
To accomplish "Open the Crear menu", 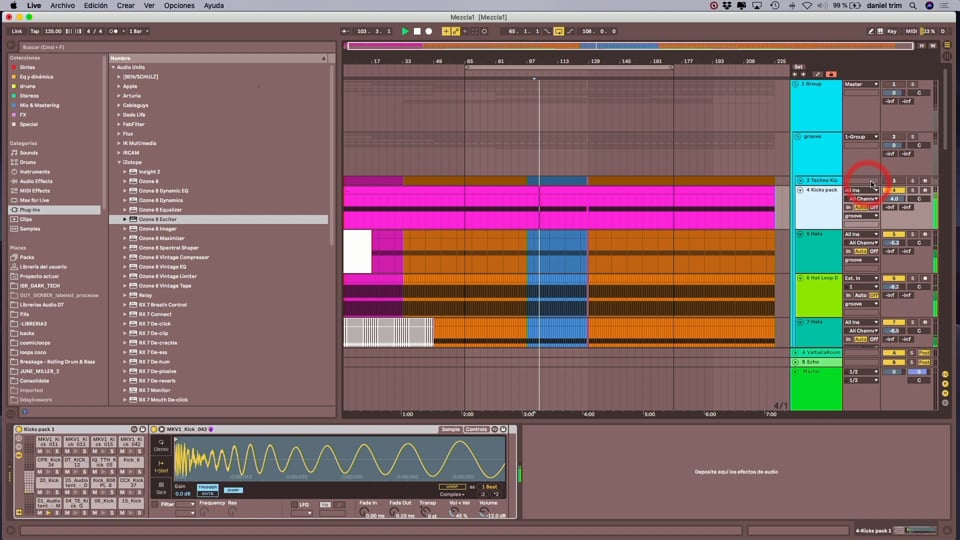I will [126, 6].
